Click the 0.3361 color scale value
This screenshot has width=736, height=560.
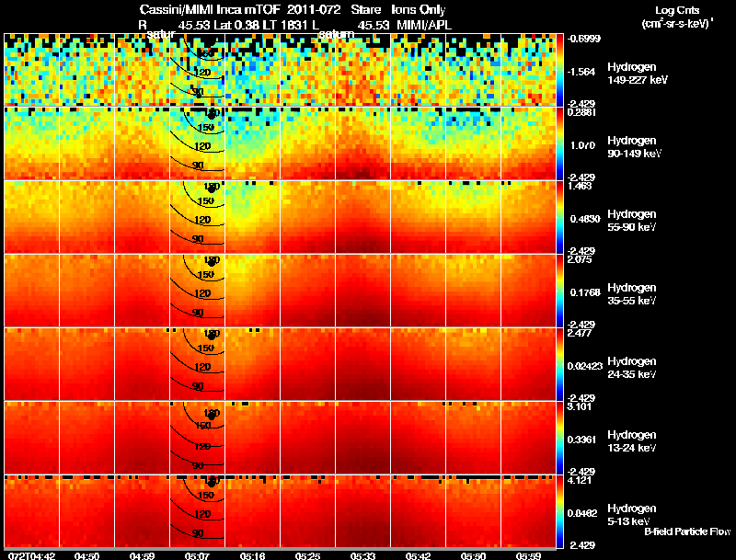[x=582, y=440]
